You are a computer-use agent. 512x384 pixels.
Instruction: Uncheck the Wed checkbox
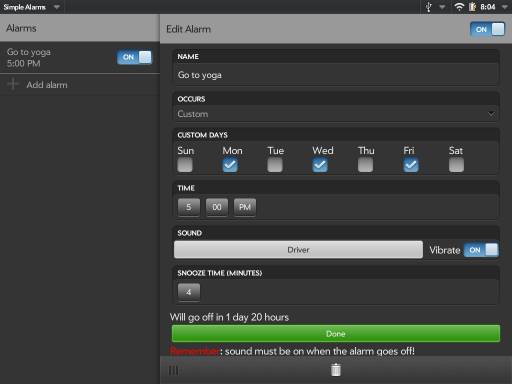[x=320, y=165]
